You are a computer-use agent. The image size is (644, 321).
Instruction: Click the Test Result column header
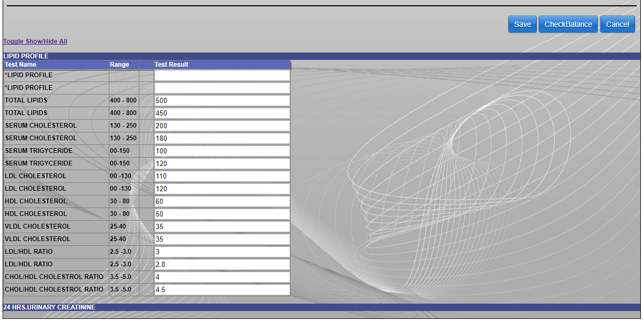point(171,65)
